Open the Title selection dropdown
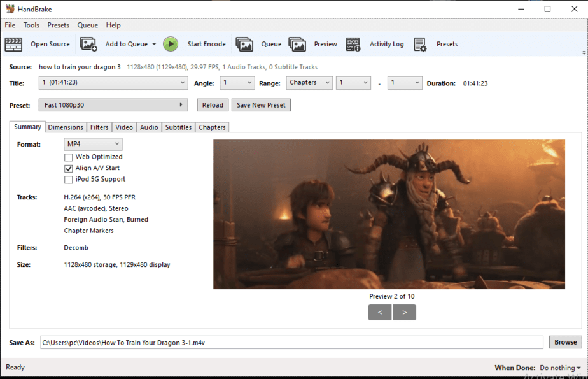This screenshot has height=379, width=588. 113,83
